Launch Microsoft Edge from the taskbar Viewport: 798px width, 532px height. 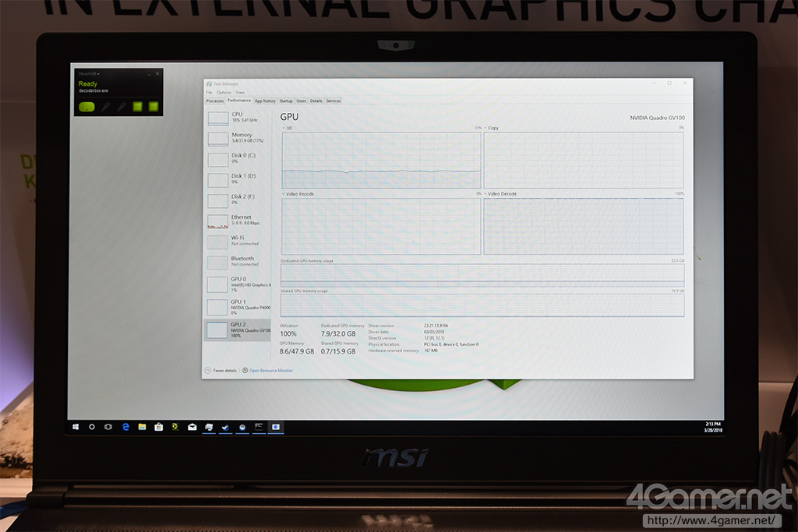125,427
